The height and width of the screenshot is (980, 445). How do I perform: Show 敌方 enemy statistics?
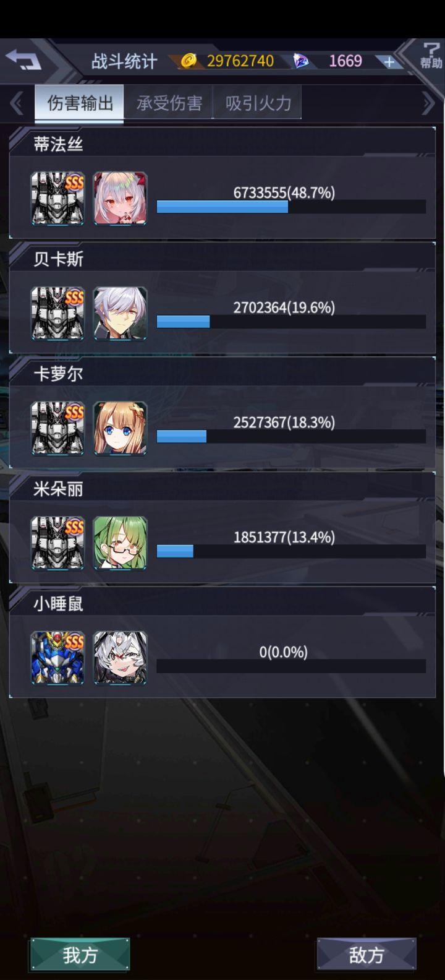tap(367, 955)
